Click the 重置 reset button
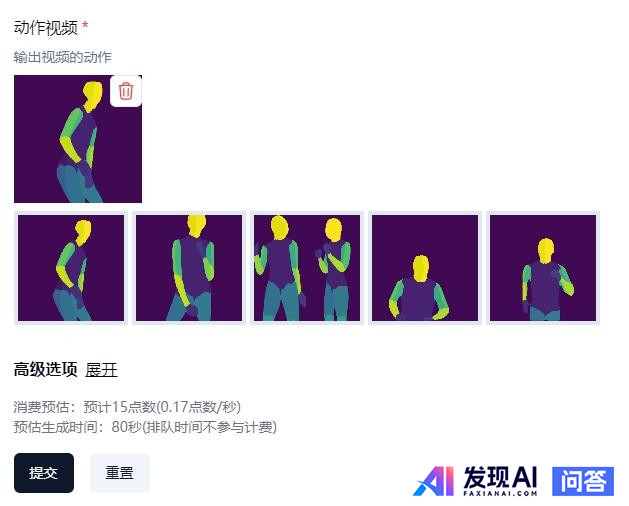 [x=120, y=473]
